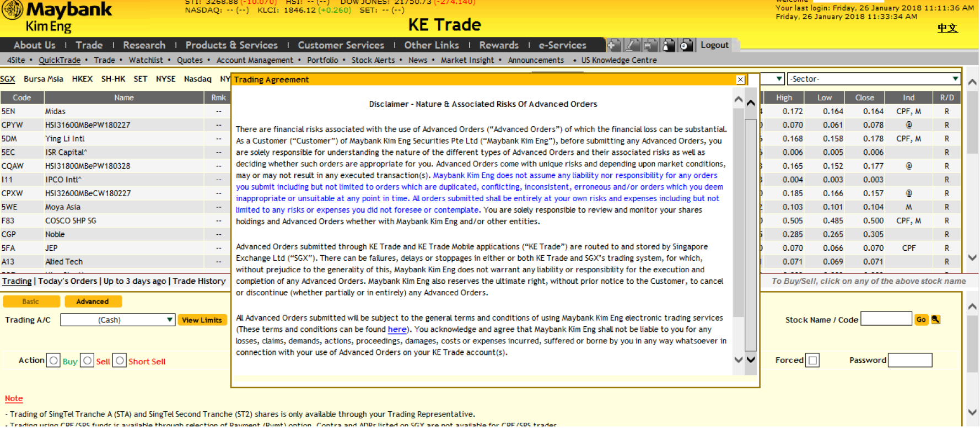Viewport: 980px width, 431px height.
Task: Click the edit pen document toolbar icon
Action: (x=633, y=45)
